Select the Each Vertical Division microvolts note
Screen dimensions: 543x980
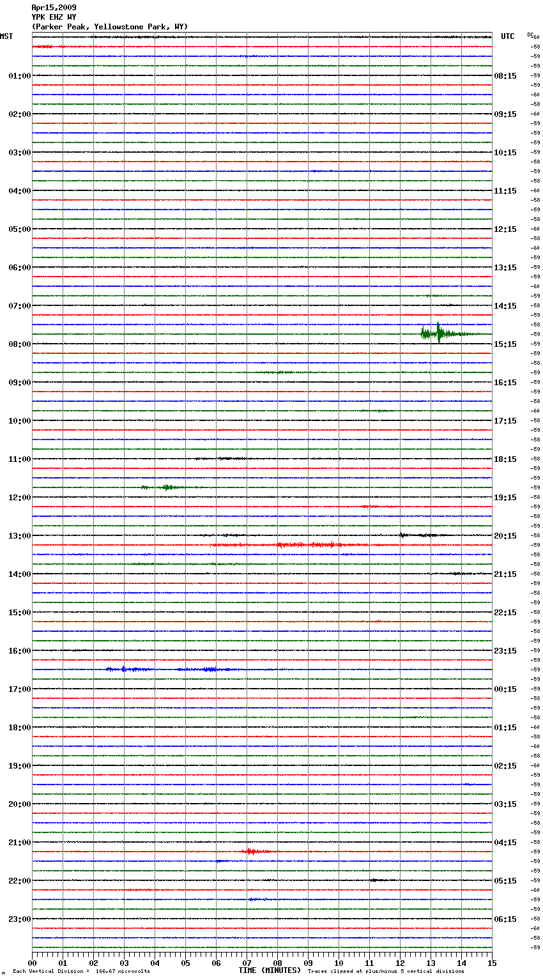pos(81,972)
